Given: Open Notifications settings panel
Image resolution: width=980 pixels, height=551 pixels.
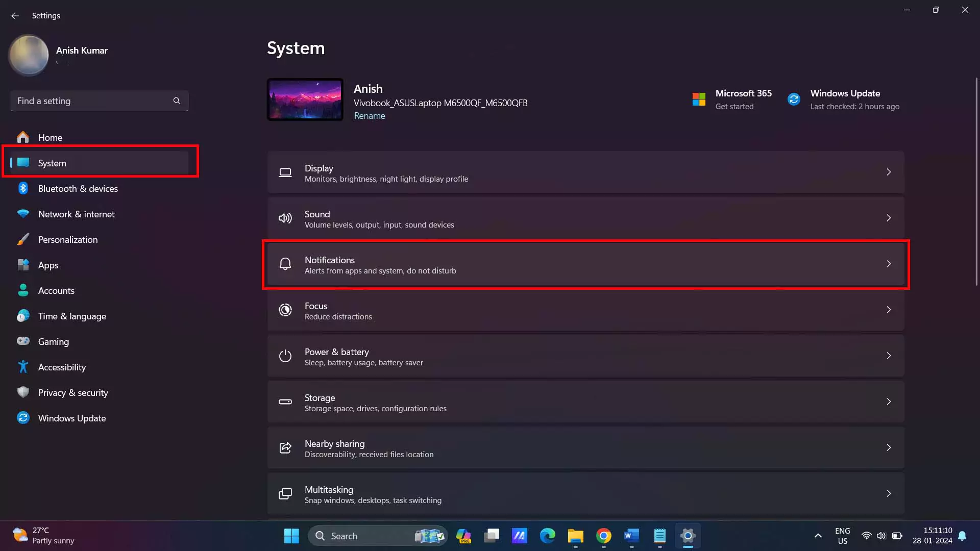Looking at the screenshot, I should pyautogui.click(x=584, y=264).
